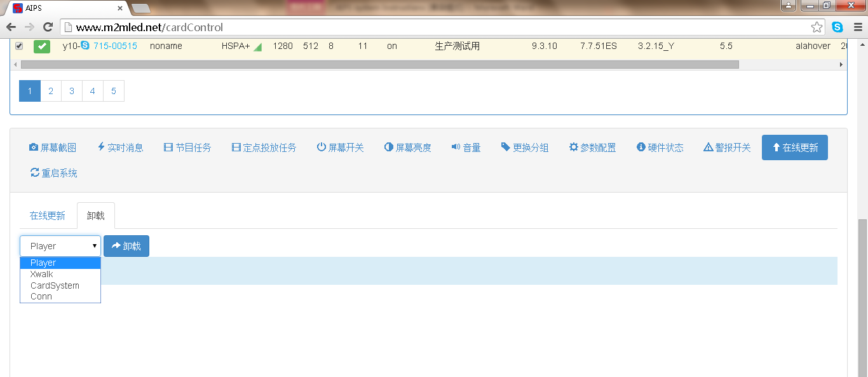Image resolution: width=868 pixels, height=377 pixels.
Task: Select CardSystem in the dropdown list
Action: pos(60,285)
